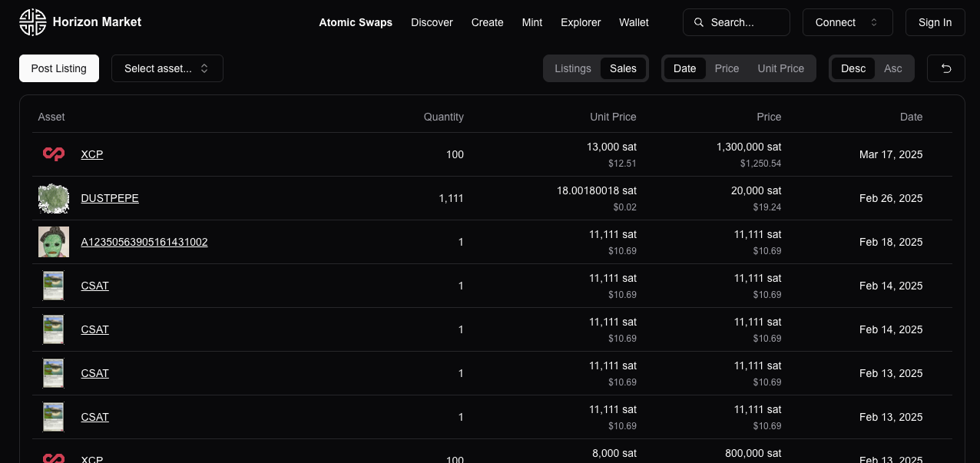Click the $1,250.54 dollar value
The height and width of the screenshot is (463, 980).
point(761,164)
